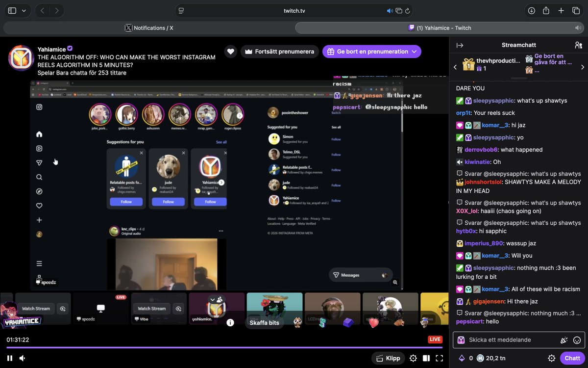The height and width of the screenshot is (368, 588).
Task: Open the video player settings gear
Action: pos(413,358)
